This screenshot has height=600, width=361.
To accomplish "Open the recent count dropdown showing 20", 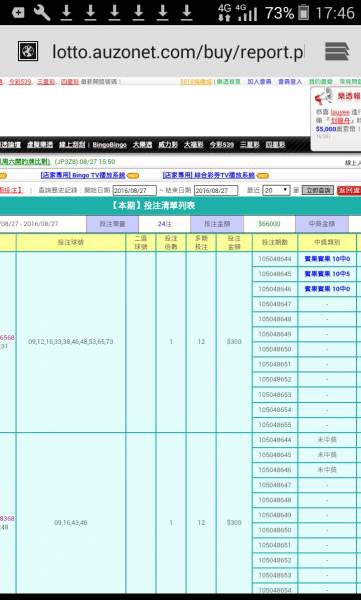I will pos(276,190).
